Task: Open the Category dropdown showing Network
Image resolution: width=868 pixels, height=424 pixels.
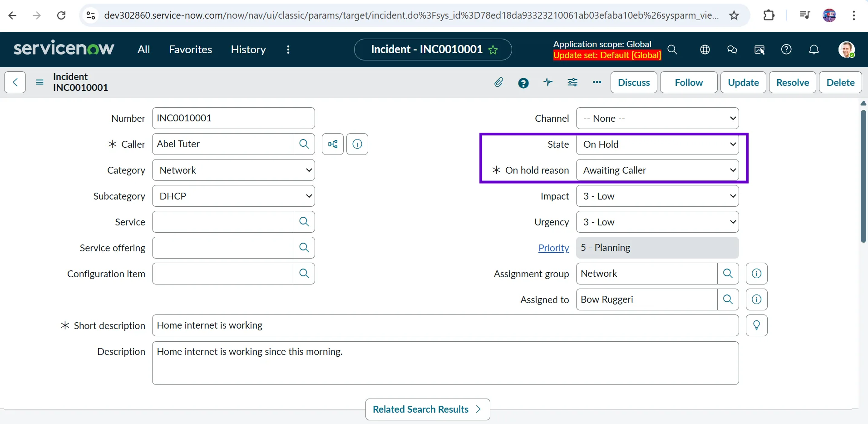Action: pos(233,170)
